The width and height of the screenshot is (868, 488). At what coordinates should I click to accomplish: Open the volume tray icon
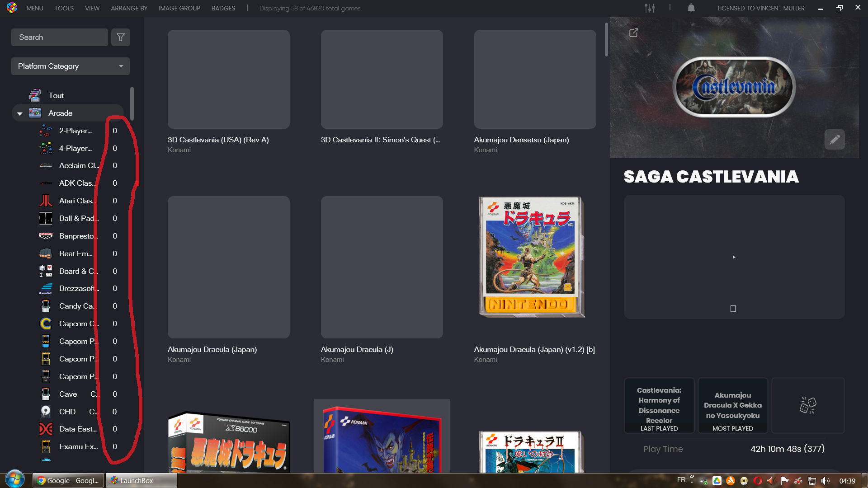pos(826,481)
